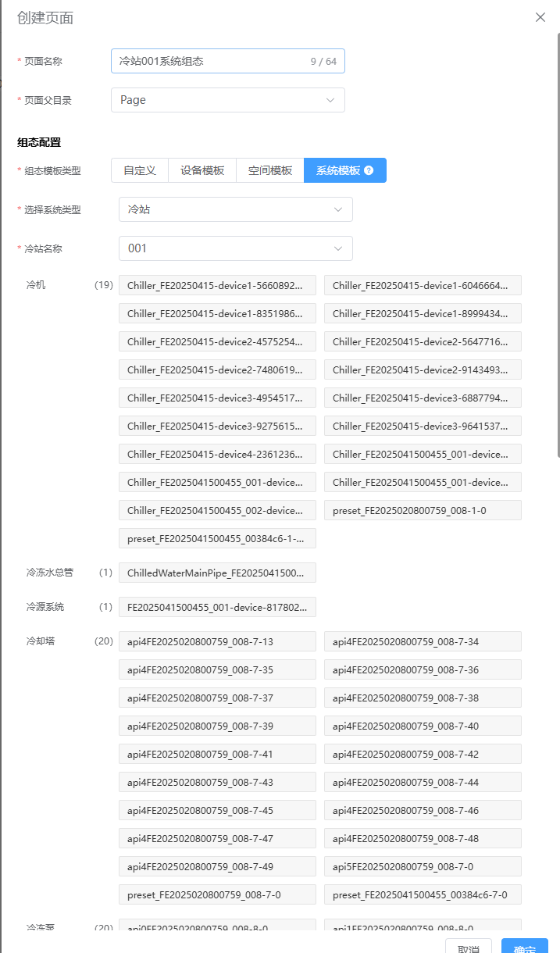
Task: Click tag Chiller_FE20250415-device2-5647716...
Action: tap(423, 341)
